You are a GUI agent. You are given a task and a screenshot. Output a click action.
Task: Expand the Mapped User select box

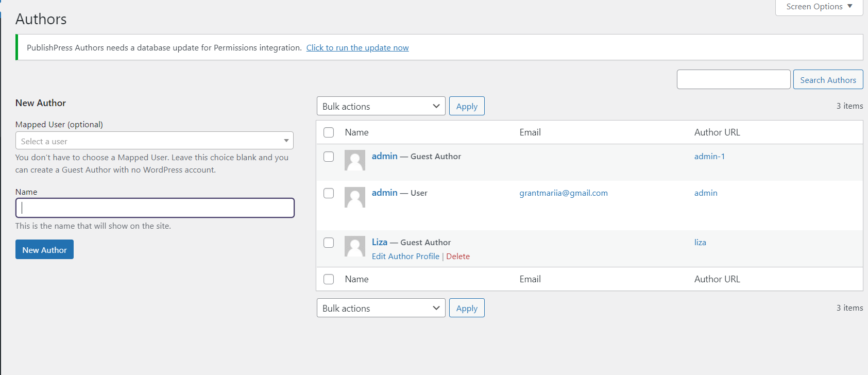[x=155, y=141]
